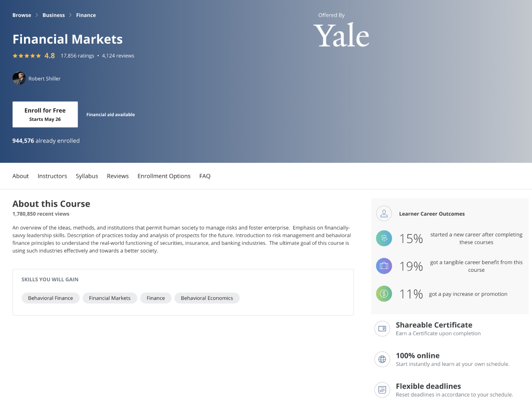Click the 944,576 already enrolled text
This screenshot has height=399, width=532.
(46, 141)
